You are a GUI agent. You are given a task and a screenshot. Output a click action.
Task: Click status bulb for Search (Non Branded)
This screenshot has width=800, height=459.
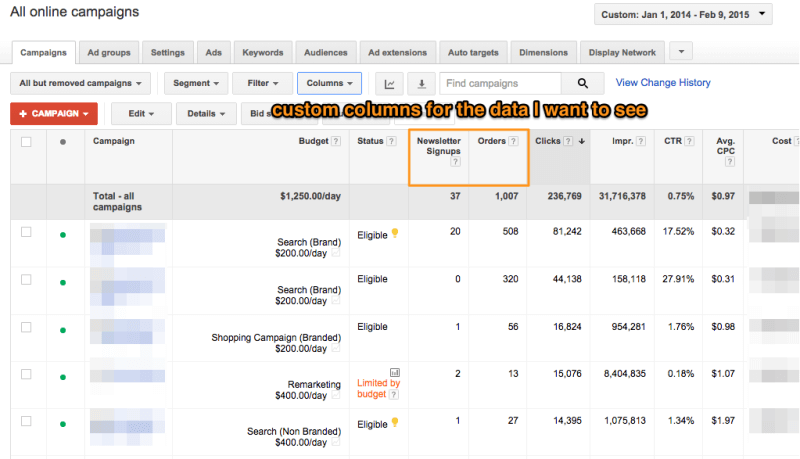395,423
